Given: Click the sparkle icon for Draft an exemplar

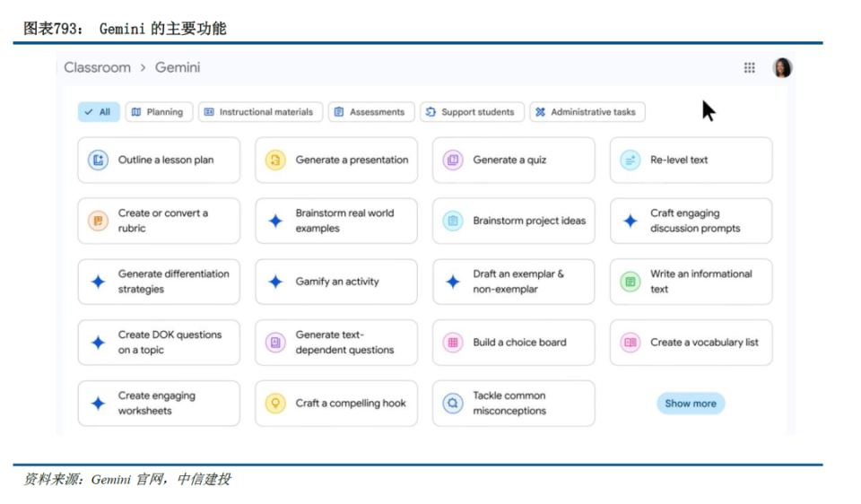Looking at the screenshot, I should pyautogui.click(x=452, y=282).
